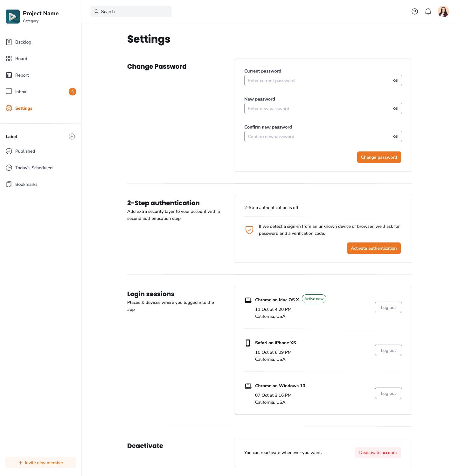Open the Report section
The image size is (458, 476).
[22, 75]
